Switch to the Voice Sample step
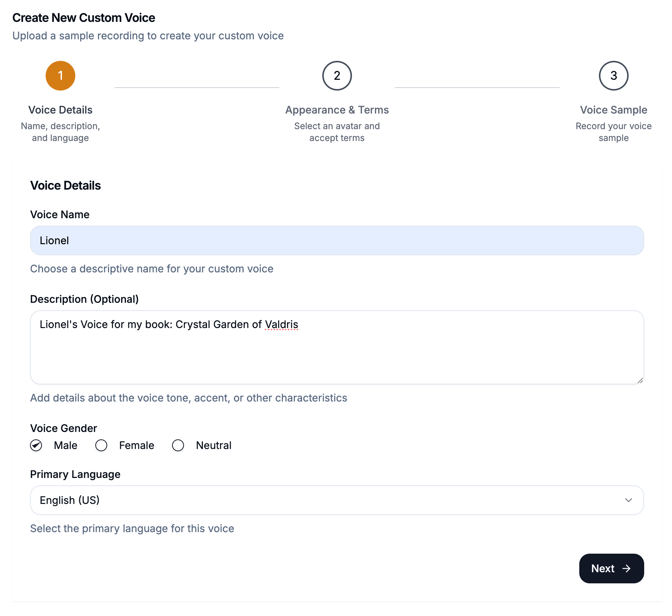 613,110
